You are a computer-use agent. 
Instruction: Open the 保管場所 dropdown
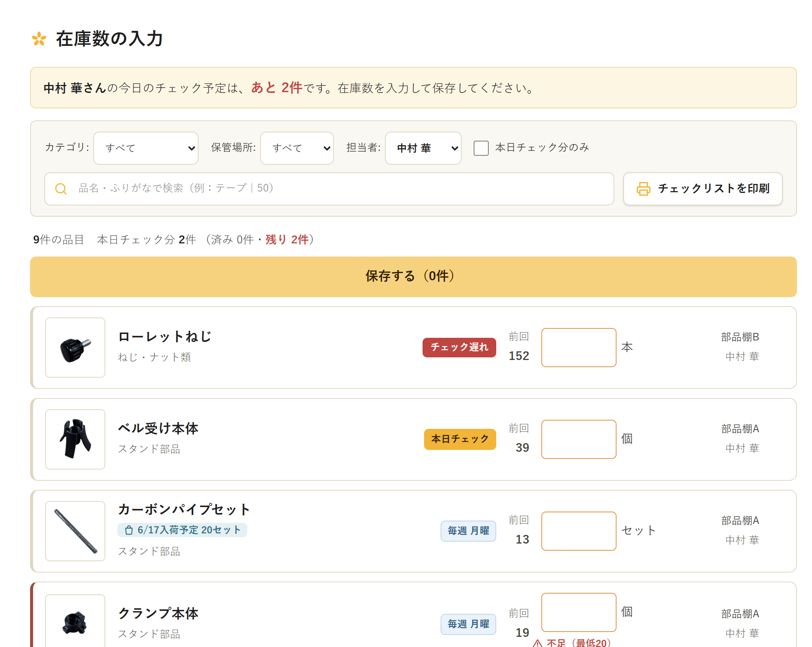pos(297,148)
